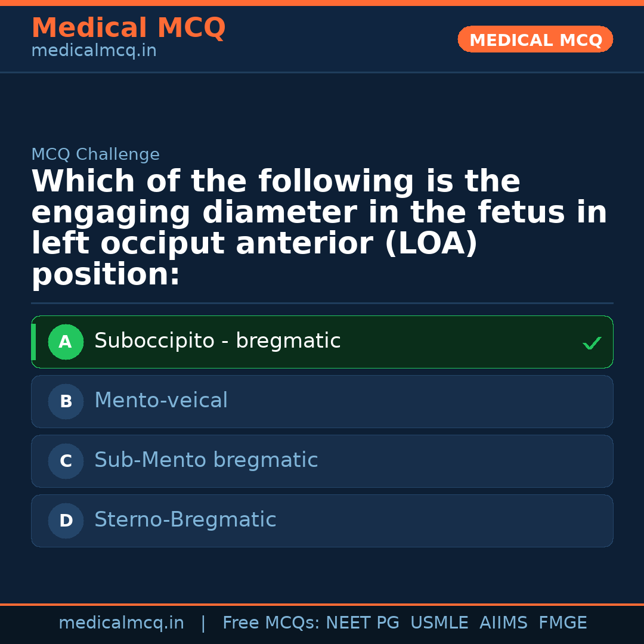
Task: Pick the Sub-Mento bregmatic answer
Action: [206, 460]
